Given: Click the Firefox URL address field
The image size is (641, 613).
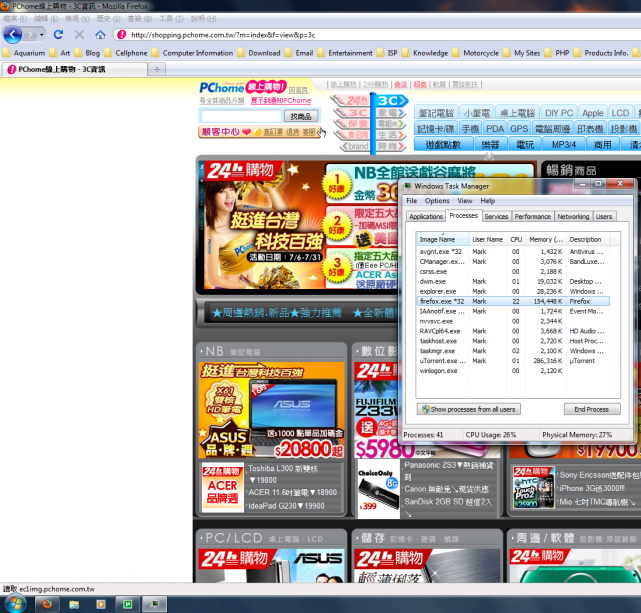Looking at the screenshot, I should (x=384, y=35).
